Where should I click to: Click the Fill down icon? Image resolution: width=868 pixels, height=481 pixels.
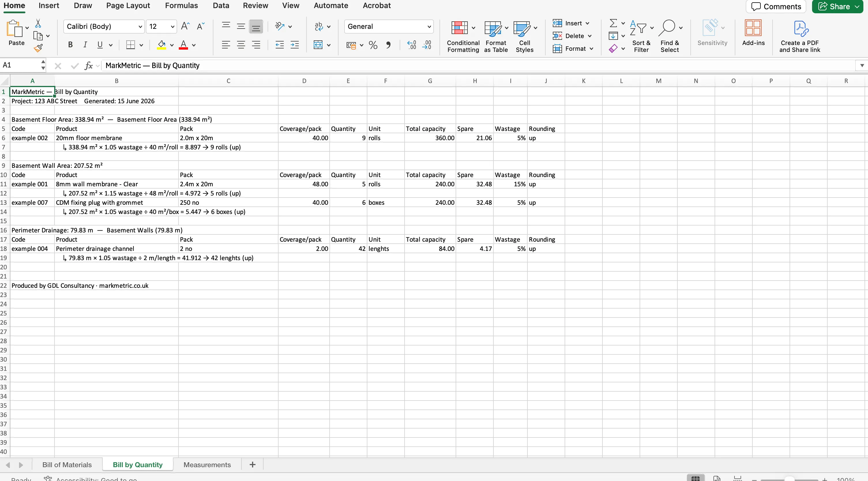tap(613, 36)
